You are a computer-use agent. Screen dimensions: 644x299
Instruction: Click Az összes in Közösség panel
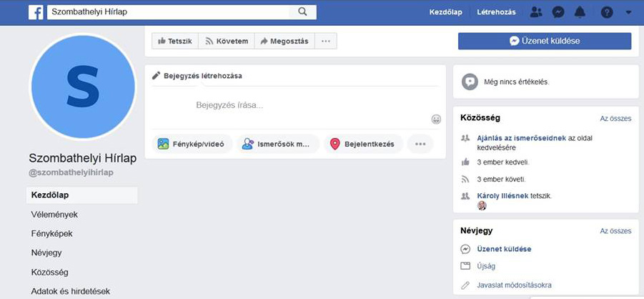pos(615,119)
